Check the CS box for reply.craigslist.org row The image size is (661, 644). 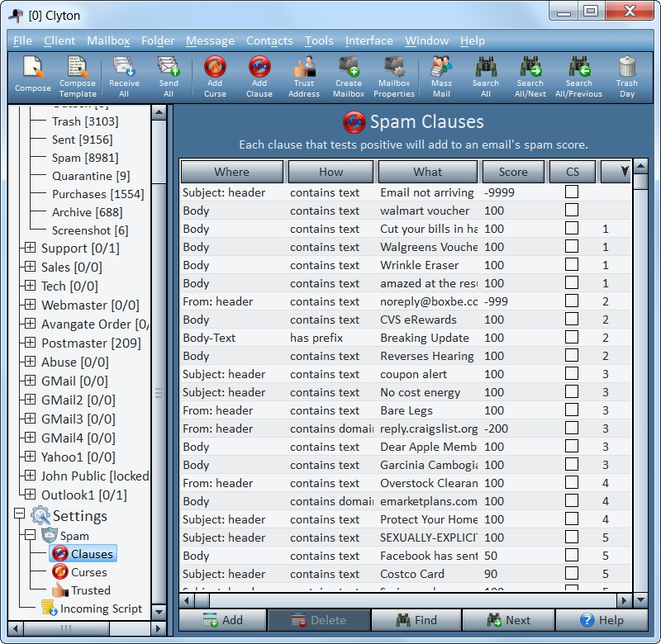pos(572,428)
